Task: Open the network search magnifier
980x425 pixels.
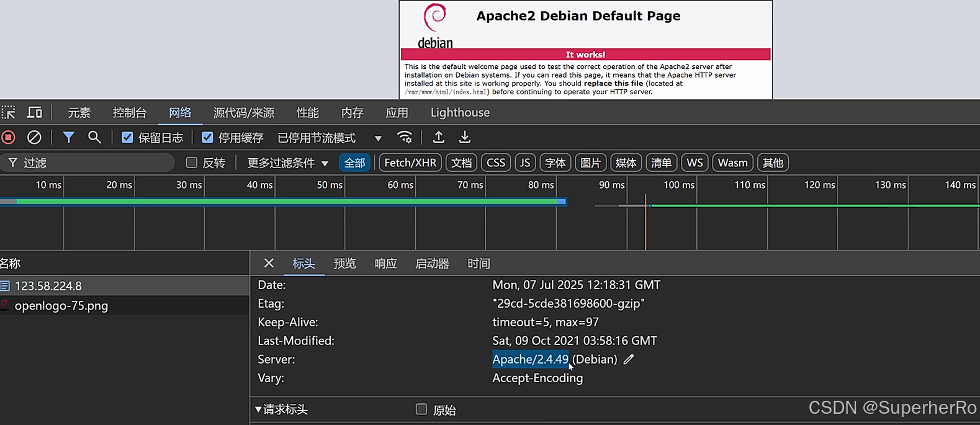Action: point(94,137)
